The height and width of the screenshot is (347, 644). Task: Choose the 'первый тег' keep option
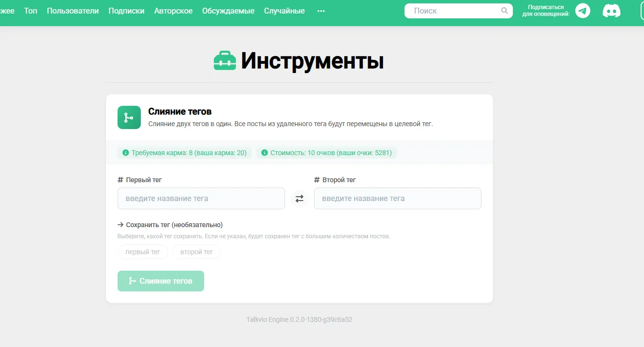coord(143,252)
